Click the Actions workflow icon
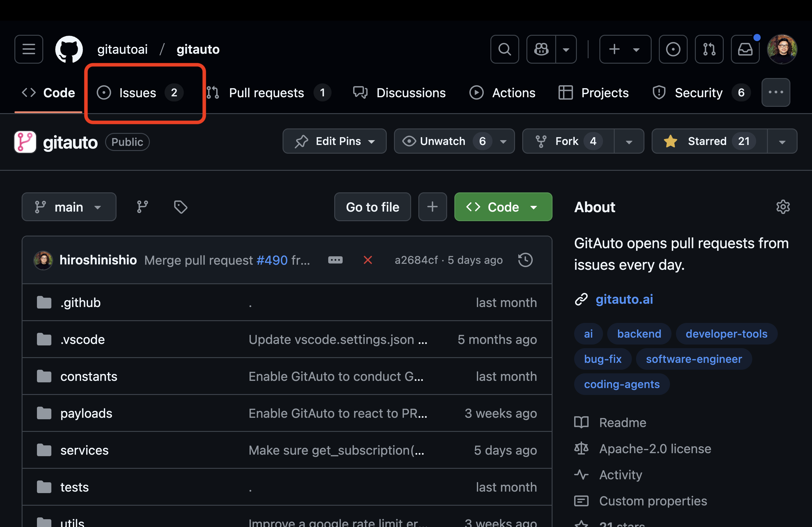This screenshot has width=812, height=527. point(477,92)
